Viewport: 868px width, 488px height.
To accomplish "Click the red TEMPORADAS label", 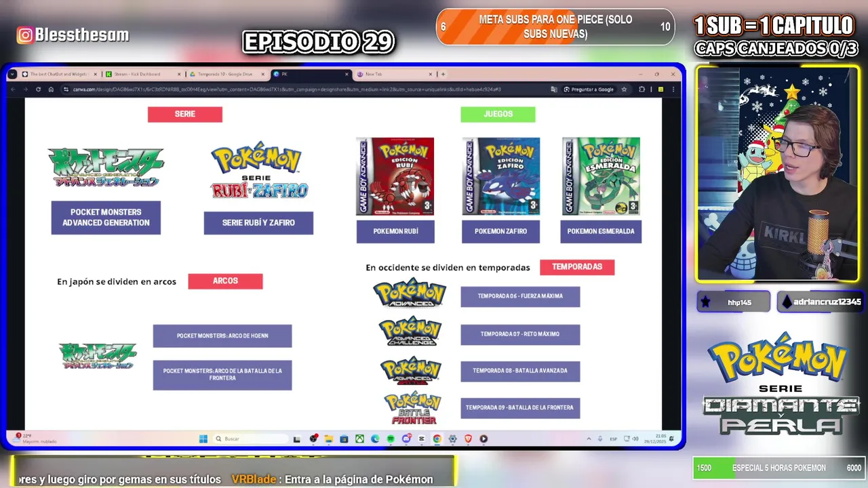I will point(577,267).
